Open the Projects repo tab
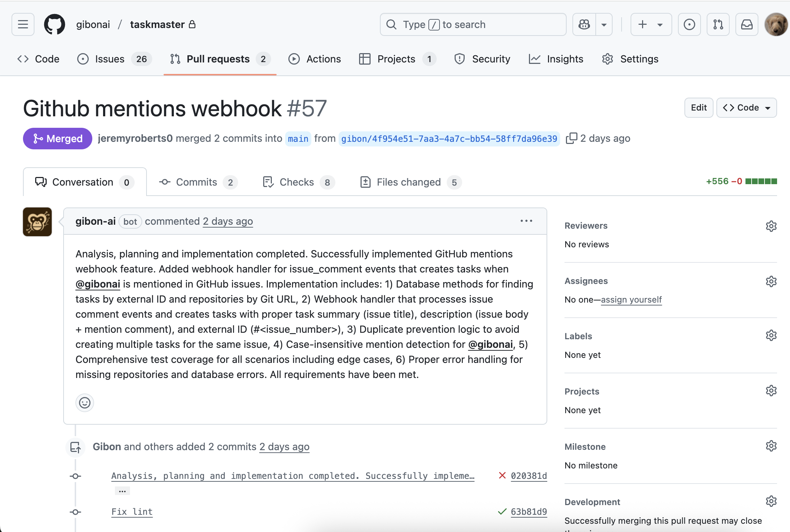 click(398, 59)
